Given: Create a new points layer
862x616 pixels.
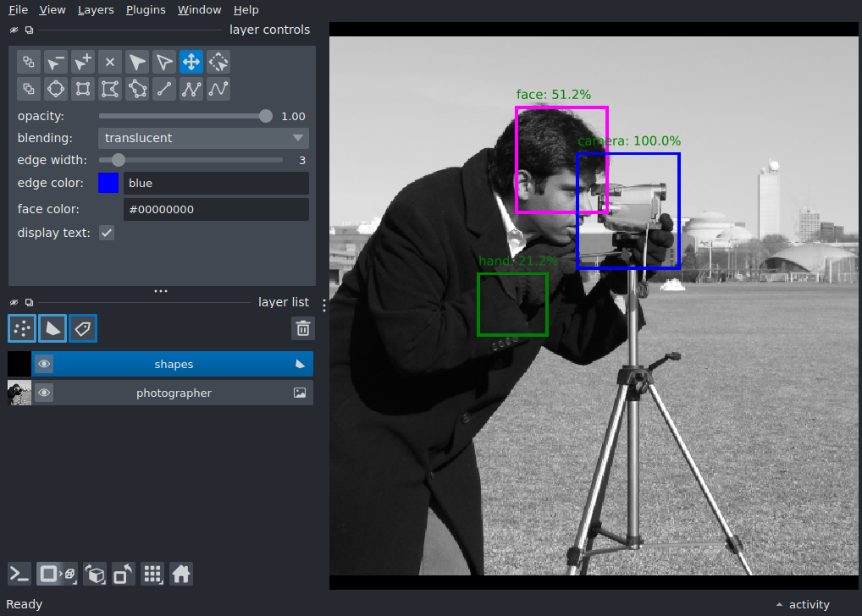Looking at the screenshot, I should click(x=22, y=328).
